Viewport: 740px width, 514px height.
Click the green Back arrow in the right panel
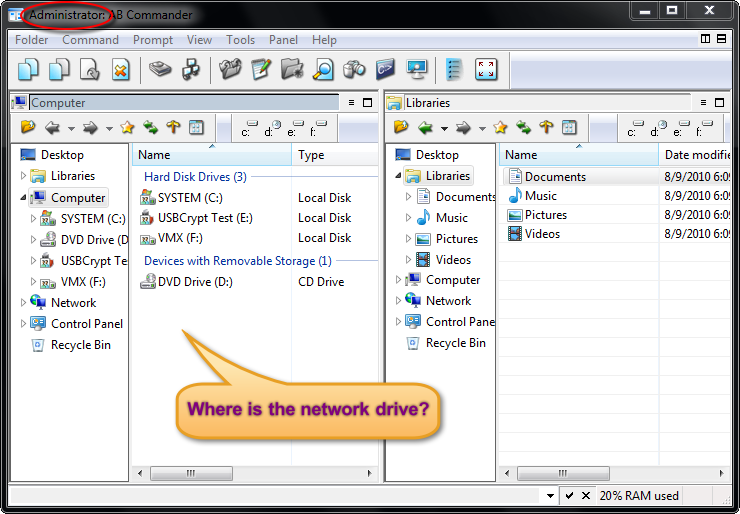[425, 127]
